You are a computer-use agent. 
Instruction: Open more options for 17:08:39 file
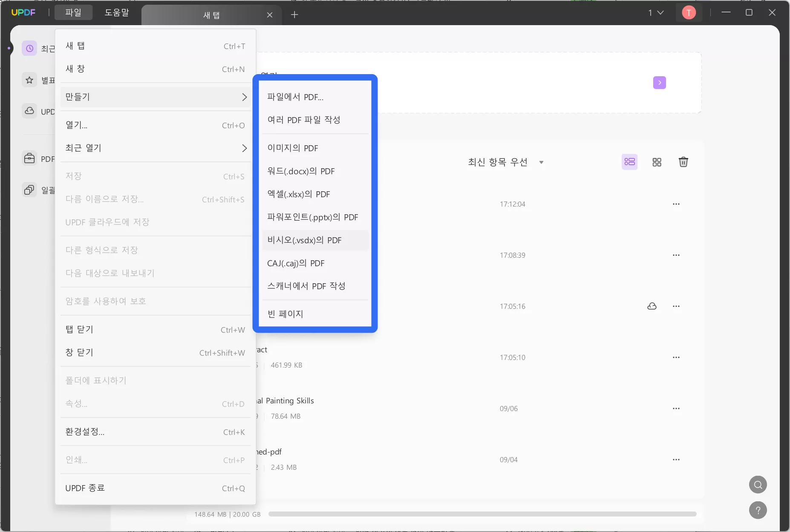pyautogui.click(x=676, y=255)
